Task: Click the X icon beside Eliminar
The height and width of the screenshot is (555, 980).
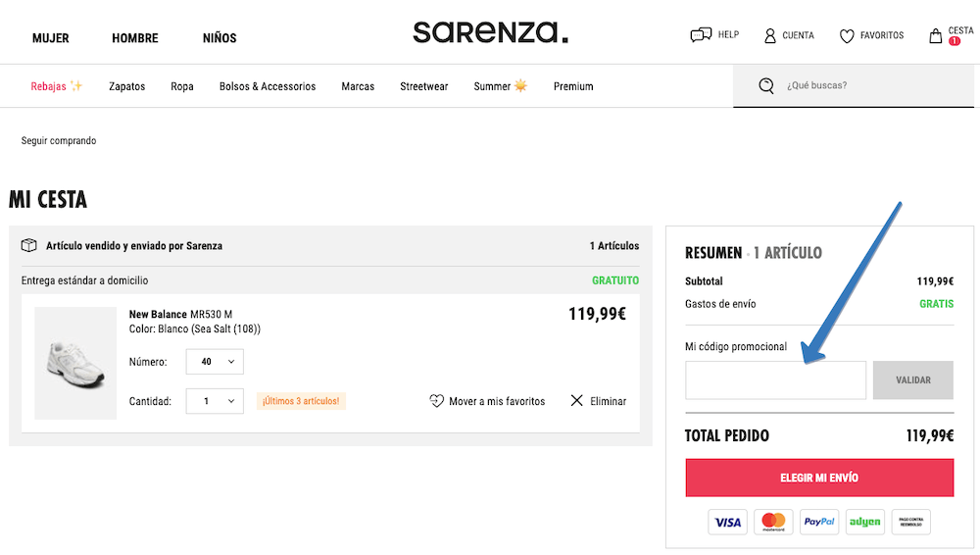Action: pos(577,400)
